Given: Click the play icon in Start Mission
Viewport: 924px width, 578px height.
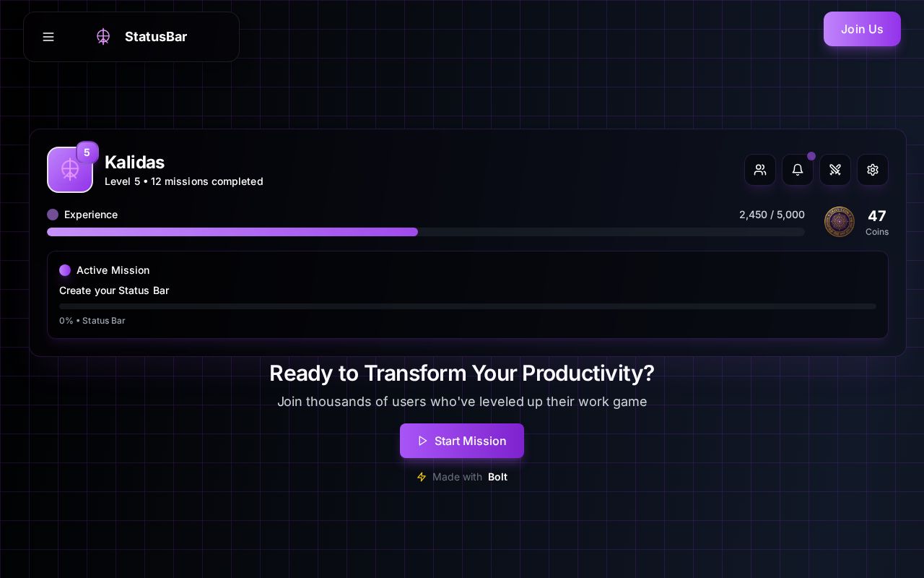Looking at the screenshot, I should pos(423,441).
